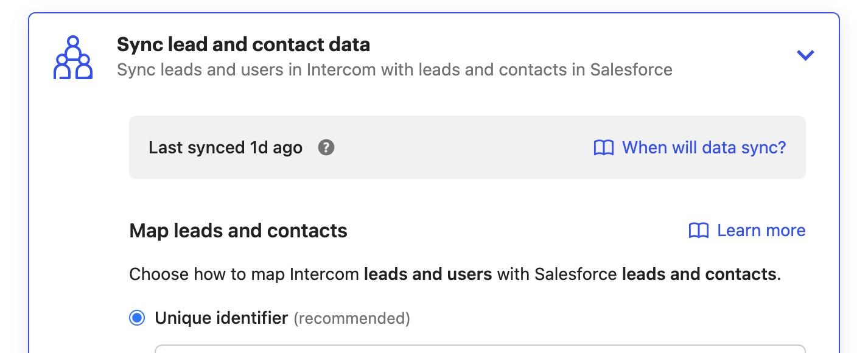868x353 pixels.
Task: Click the bold leads and users text
Action: [x=428, y=274]
